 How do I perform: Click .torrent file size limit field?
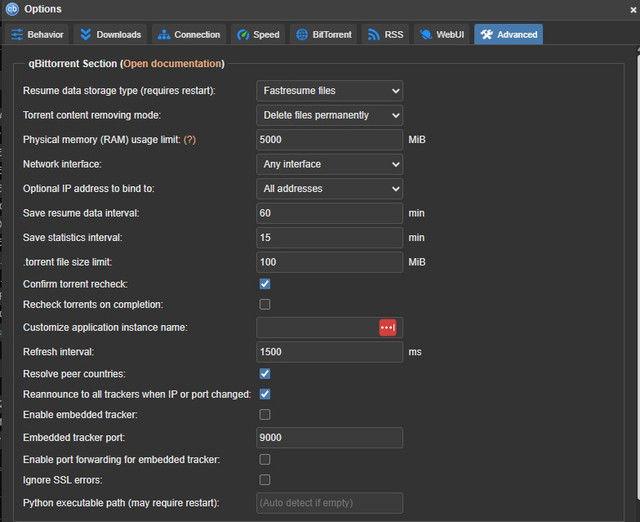coord(330,262)
